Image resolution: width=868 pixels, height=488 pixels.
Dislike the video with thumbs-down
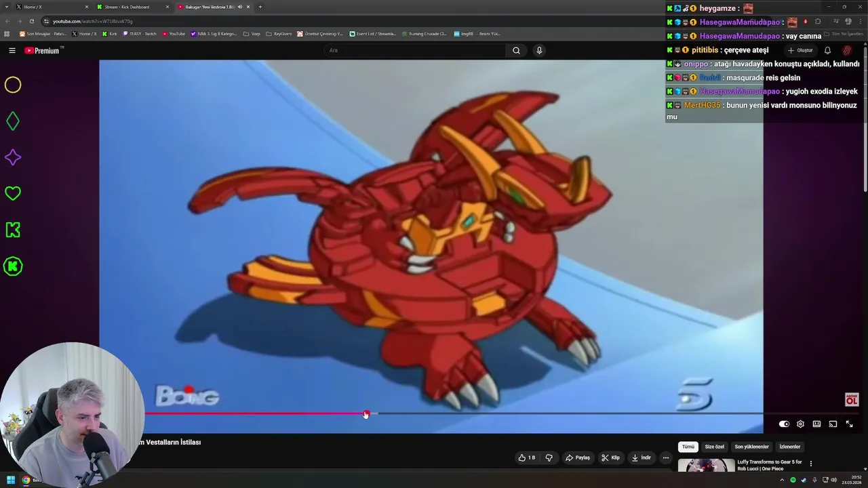[x=549, y=457]
